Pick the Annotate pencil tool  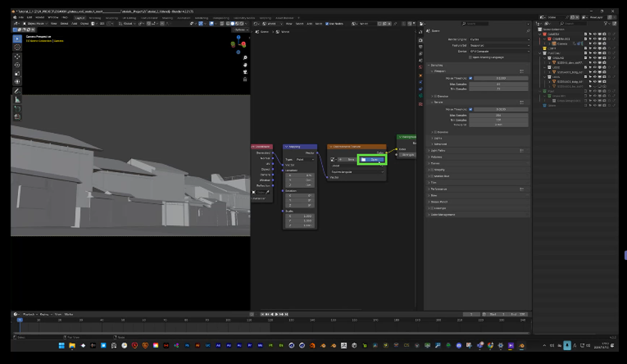coord(17,91)
